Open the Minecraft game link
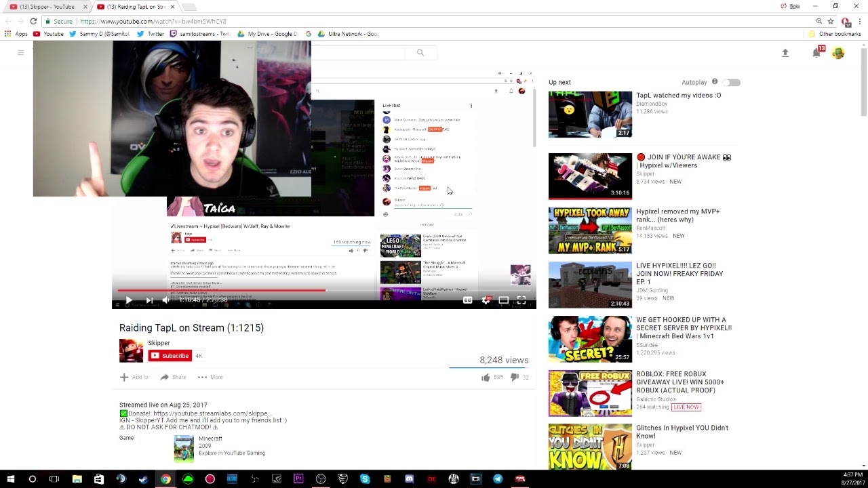 tap(210, 439)
